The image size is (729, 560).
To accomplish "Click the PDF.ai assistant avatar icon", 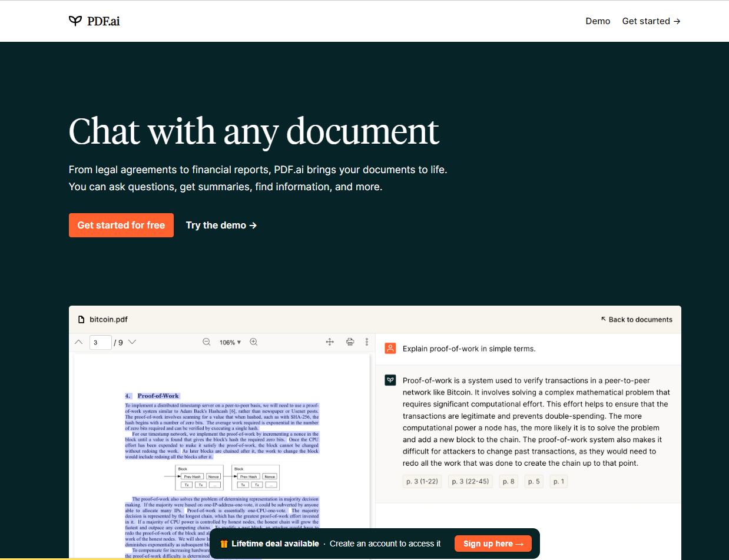I will coord(390,380).
